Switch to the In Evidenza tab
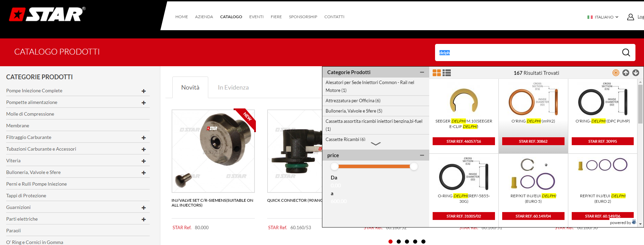This screenshot has height=245, width=644. (233, 87)
